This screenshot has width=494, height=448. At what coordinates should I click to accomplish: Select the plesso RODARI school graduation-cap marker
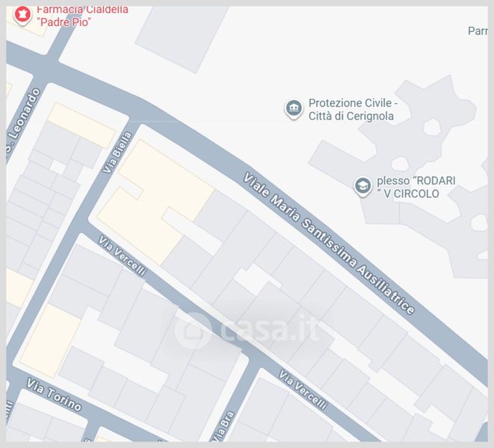(362, 187)
